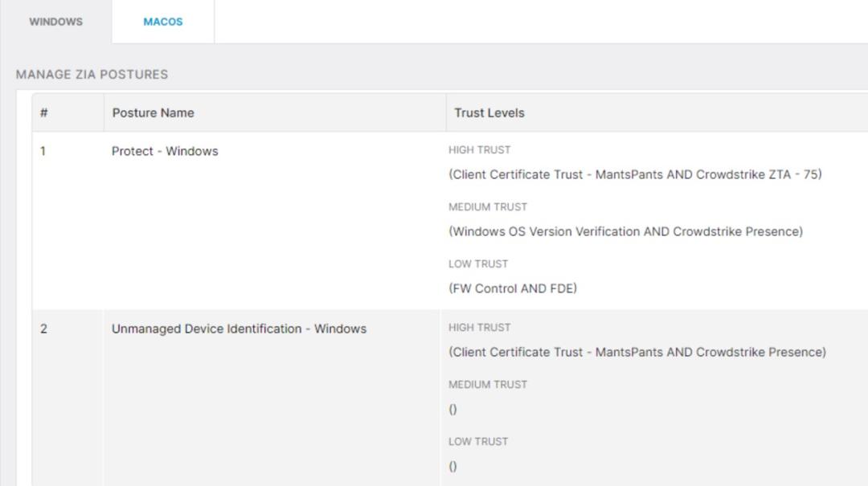This screenshot has width=868, height=486.
Task: Click Medium Trust label for Unmanaged Device posture
Action: tap(487, 385)
